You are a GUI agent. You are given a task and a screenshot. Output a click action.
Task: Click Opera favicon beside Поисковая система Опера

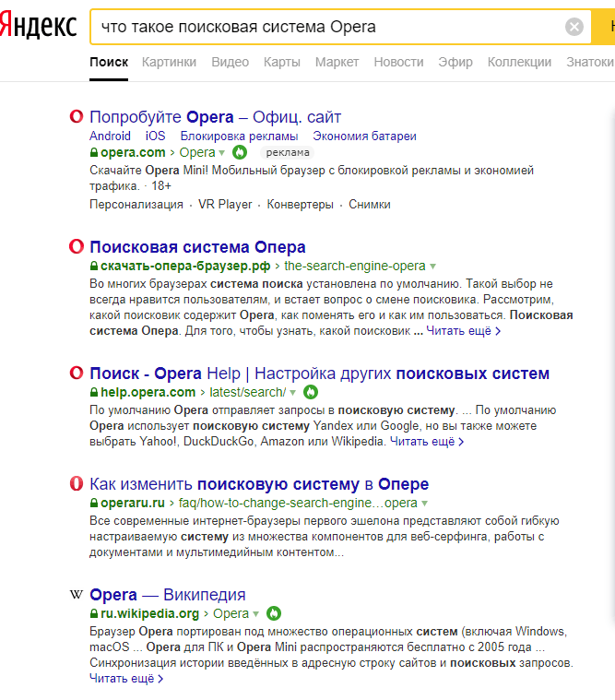(77, 247)
